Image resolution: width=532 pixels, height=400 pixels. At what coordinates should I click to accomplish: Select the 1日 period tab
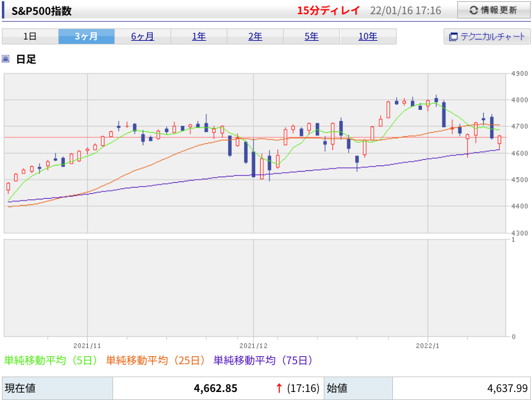click(x=30, y=36)
